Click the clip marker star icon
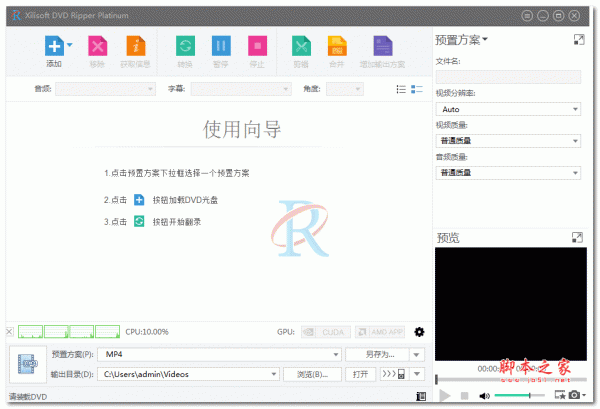This screenshot has height=409, width=600. (560, 395)
